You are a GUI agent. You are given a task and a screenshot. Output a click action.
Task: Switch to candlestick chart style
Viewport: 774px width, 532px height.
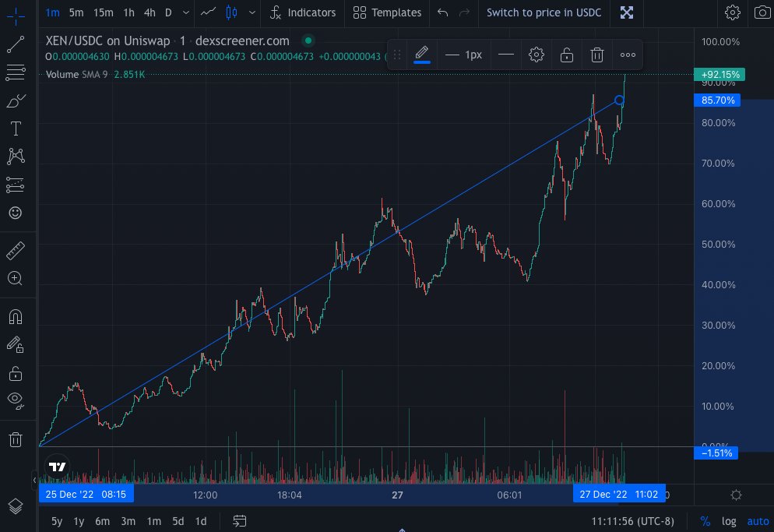pyautogui.click(x=231, y=12)
